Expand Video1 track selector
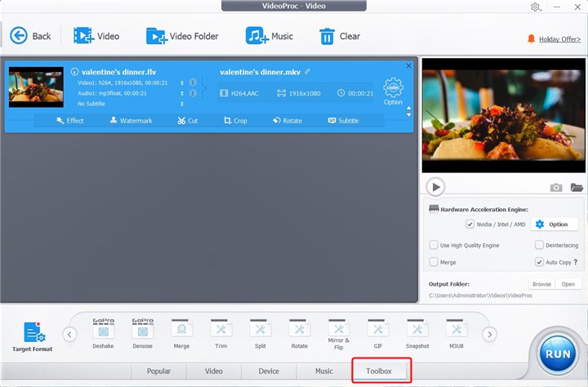 click(x=182, y=83)
